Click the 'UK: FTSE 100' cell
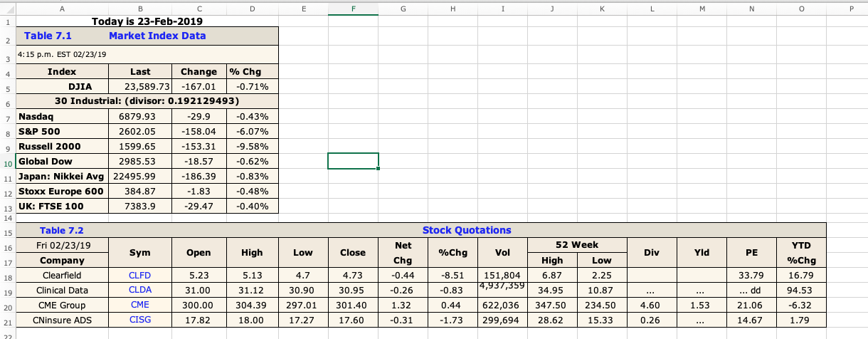This screenshot has width=868, height=339. [x=62, y=206]
